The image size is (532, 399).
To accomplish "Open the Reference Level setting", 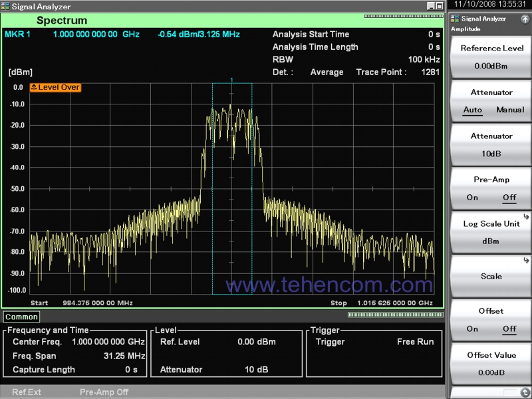I will tap(491, 57).
